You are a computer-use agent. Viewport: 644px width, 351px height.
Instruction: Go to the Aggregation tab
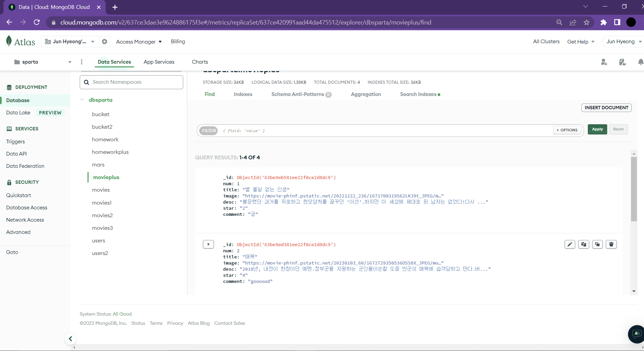click(366, 94)
